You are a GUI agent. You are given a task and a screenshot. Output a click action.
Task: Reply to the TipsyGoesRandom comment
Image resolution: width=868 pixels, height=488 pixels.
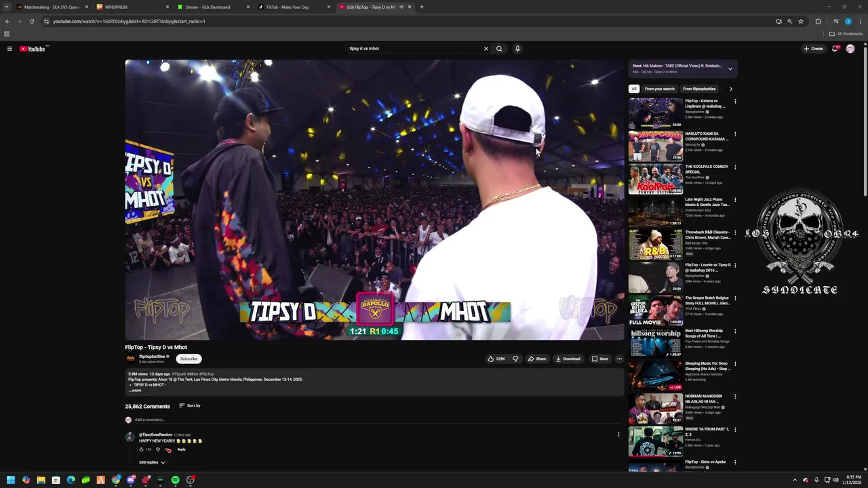[x=182, y=449]
